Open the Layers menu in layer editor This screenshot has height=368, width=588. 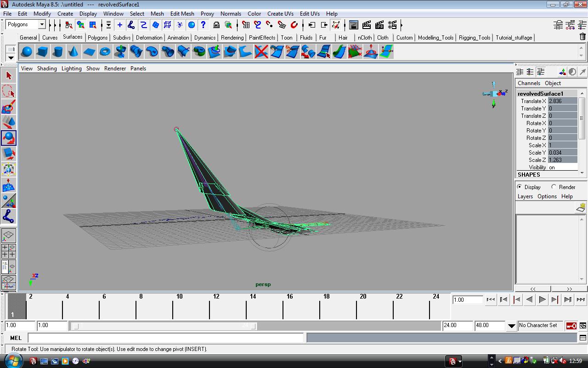525,196
